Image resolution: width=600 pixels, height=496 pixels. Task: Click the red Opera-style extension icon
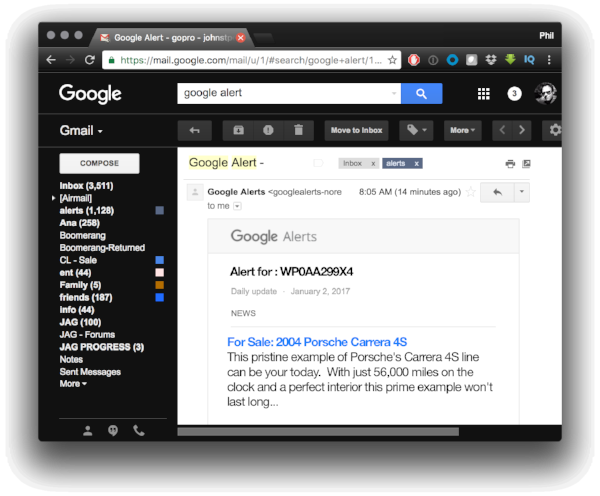(414, 60)
